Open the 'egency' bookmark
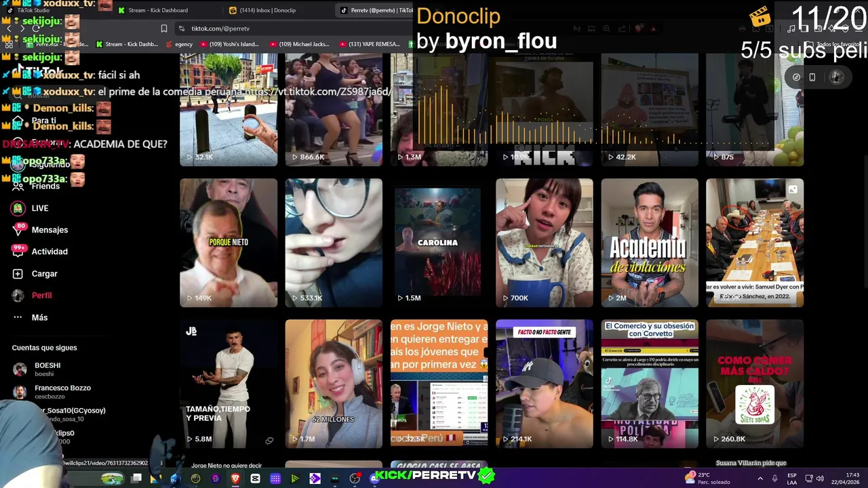 pos(179,44)
